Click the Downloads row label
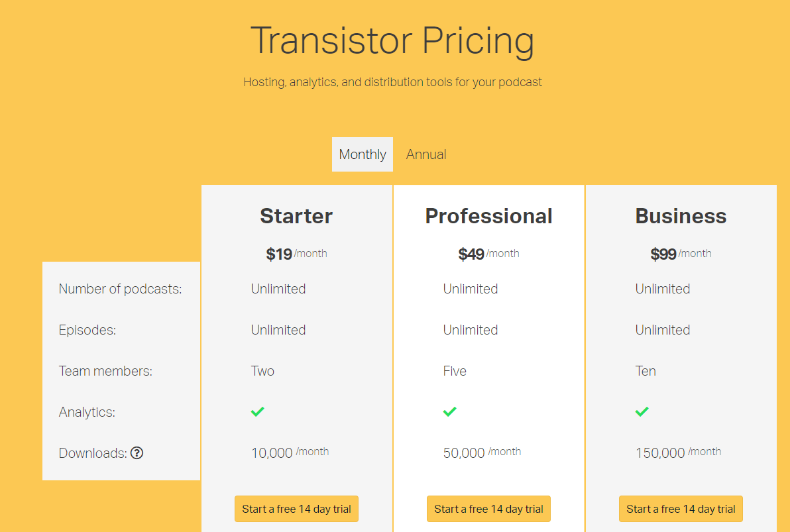 tap(93, 453)
